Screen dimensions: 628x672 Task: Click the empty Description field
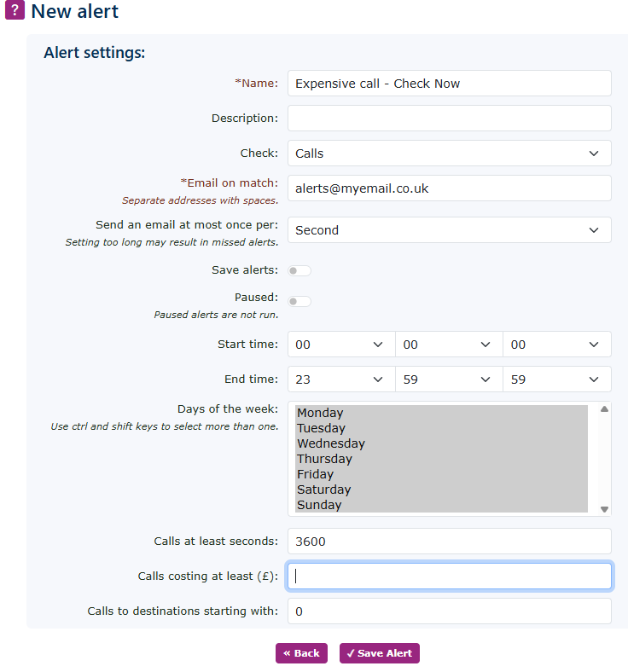450,118
